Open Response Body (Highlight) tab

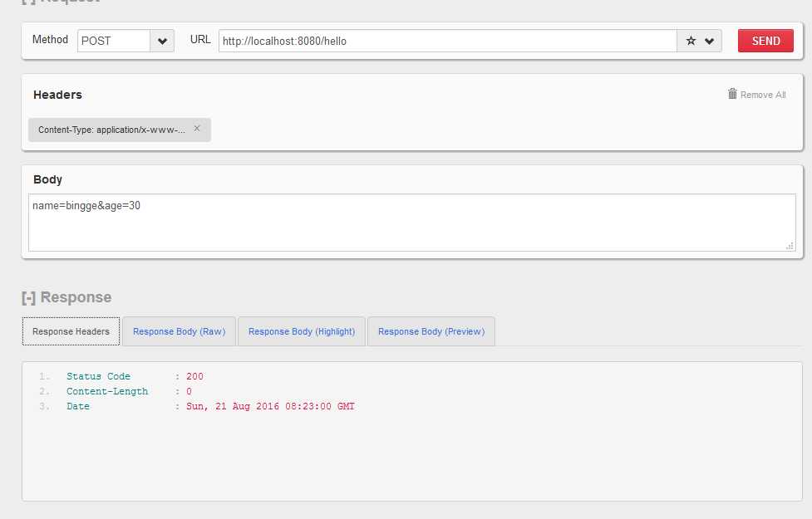point(302,331)
